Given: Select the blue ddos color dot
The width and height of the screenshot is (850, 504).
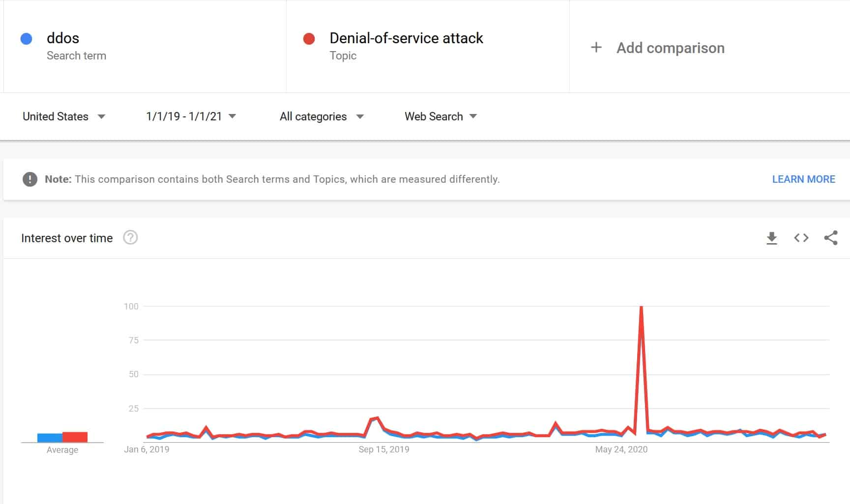Looking at the screenshot, I should [x=27, y=39].
